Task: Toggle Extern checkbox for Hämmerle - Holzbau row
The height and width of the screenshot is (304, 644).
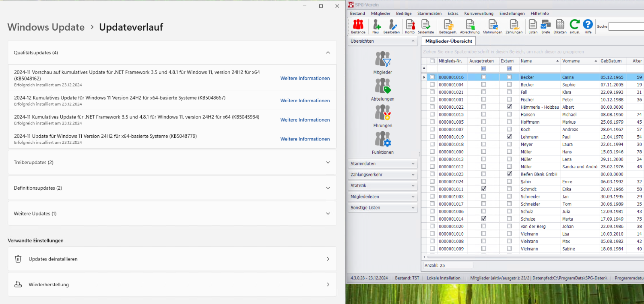Action: coord(509,107)
